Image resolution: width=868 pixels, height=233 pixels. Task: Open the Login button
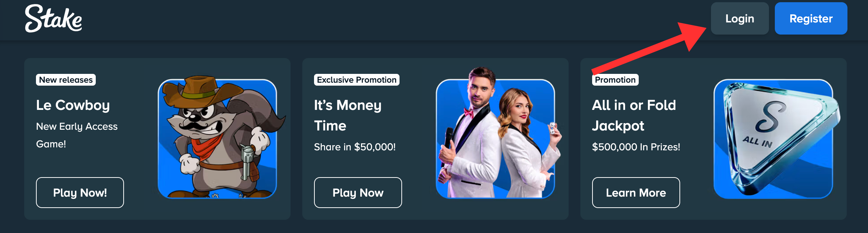pos(740,18)
